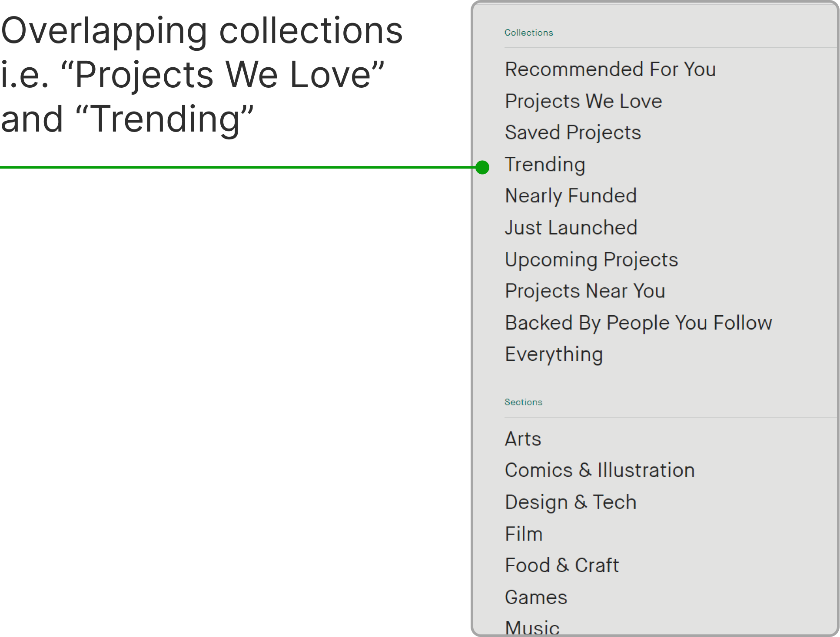This screenshot has width=840, height=637.
Task: Open the Arts section
Action: 523,439
